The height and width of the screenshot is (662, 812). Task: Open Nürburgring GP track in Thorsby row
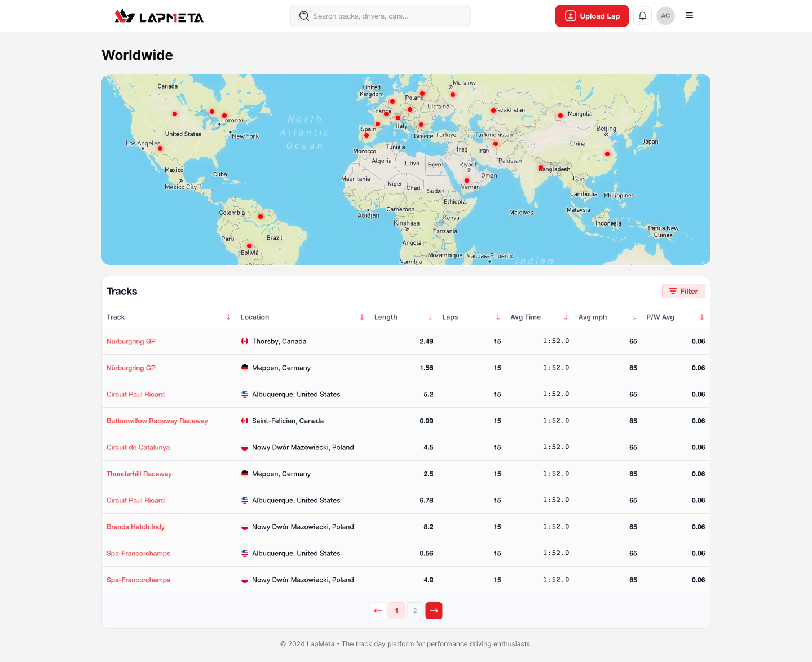tap(131, 341)
